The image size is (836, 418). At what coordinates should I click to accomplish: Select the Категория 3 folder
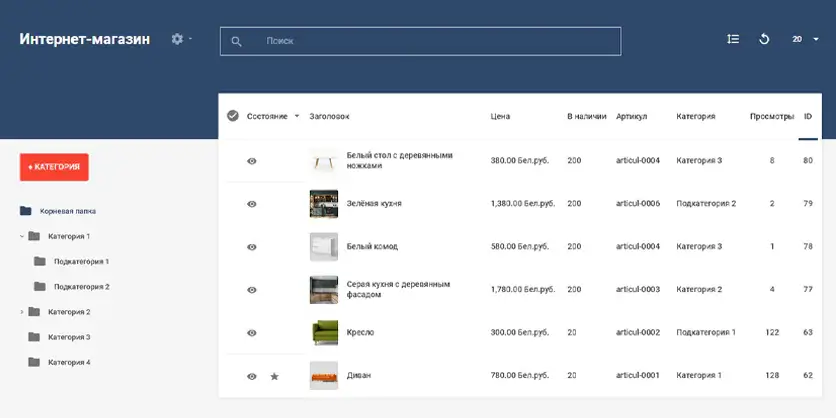tap(68, 337)
